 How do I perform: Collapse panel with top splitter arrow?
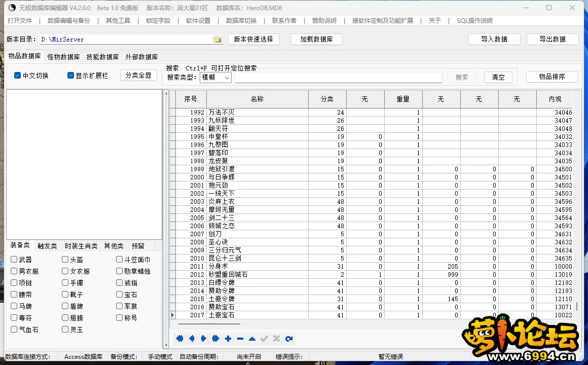166,93
